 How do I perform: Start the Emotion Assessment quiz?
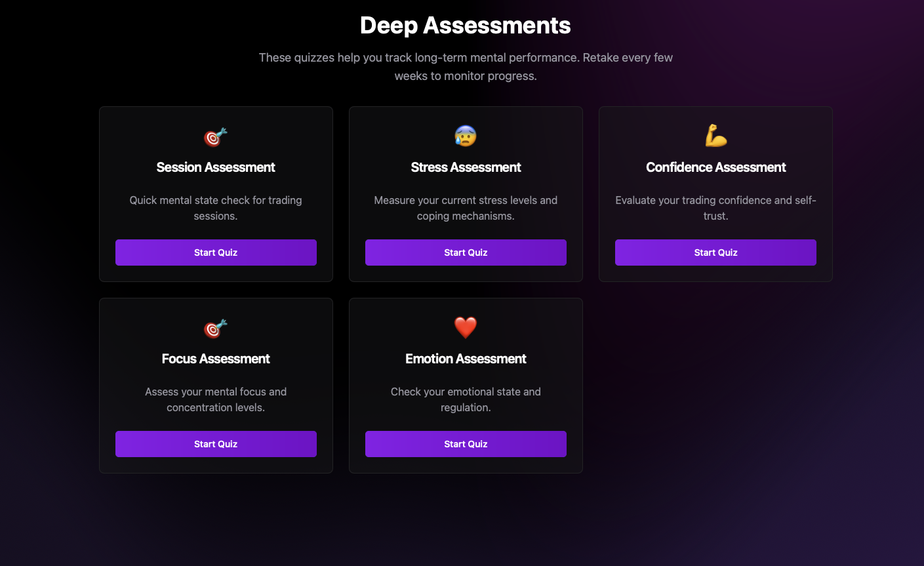point(466,444)
